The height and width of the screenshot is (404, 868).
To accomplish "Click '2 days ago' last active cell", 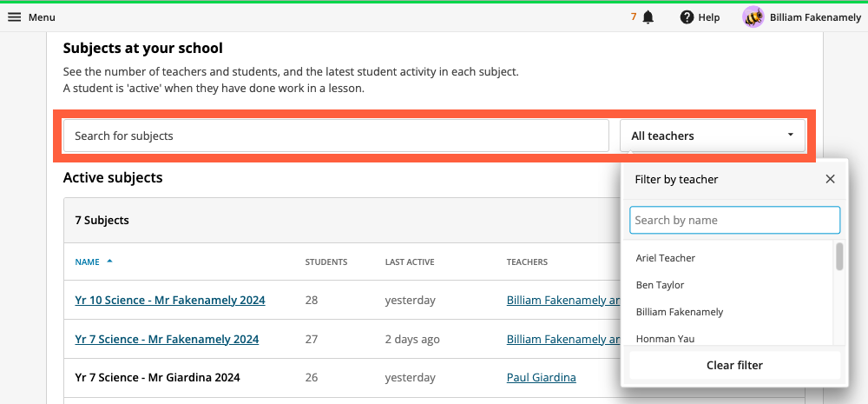I will (412, 339).
